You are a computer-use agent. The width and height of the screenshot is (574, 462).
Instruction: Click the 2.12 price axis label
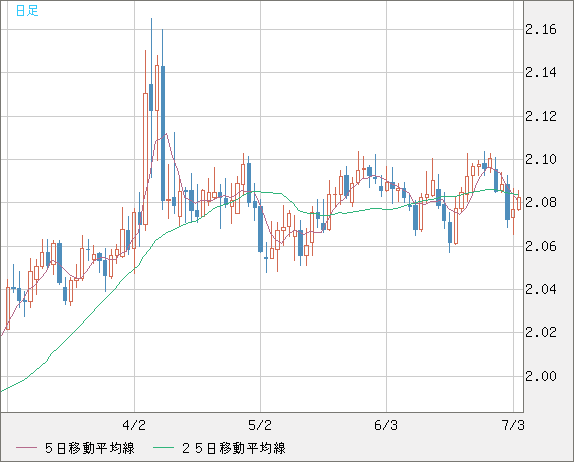click(541, 116)
